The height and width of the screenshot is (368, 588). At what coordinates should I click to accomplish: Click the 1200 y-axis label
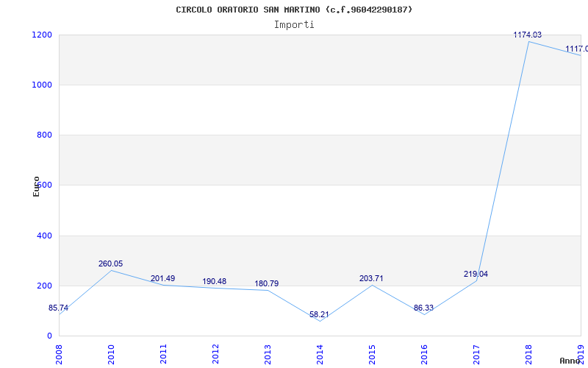coord(42,35)
